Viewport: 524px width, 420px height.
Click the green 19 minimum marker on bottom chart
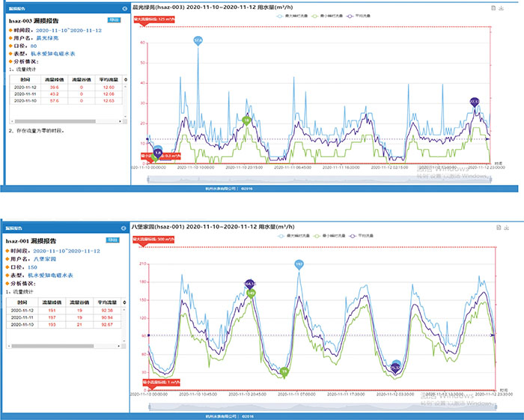point(284,371)
